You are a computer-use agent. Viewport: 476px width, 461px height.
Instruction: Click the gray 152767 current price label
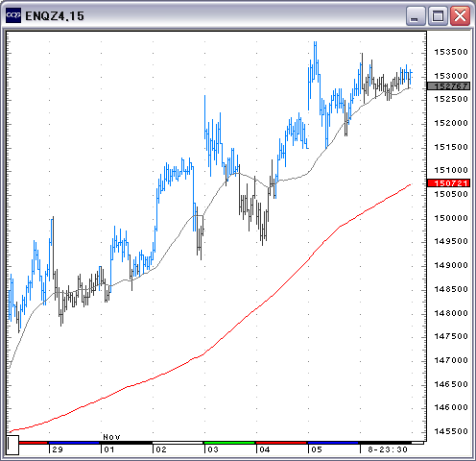[448, 86]
